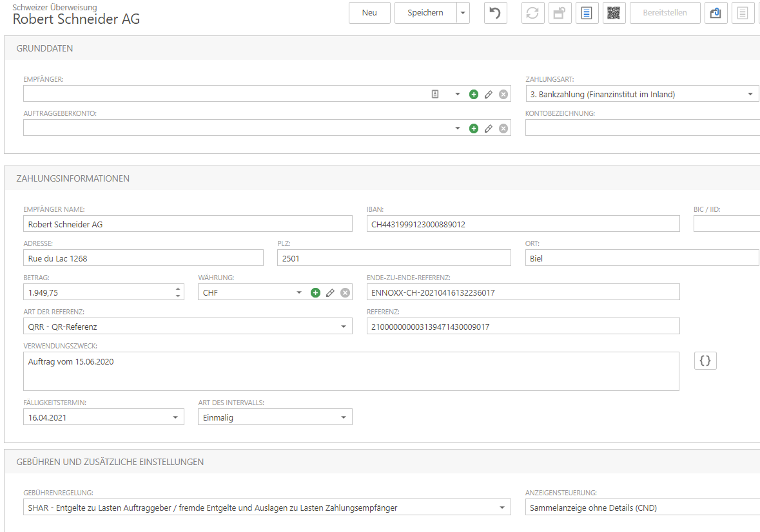Add a new Währung with green plus
Viewport: 760px width, 532px height.
click(315, 292)
